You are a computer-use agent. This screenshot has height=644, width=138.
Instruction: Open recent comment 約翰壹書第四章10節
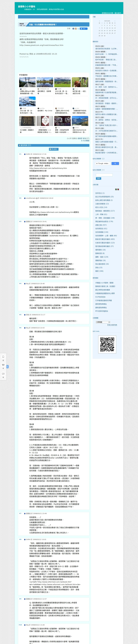(106, 65)
